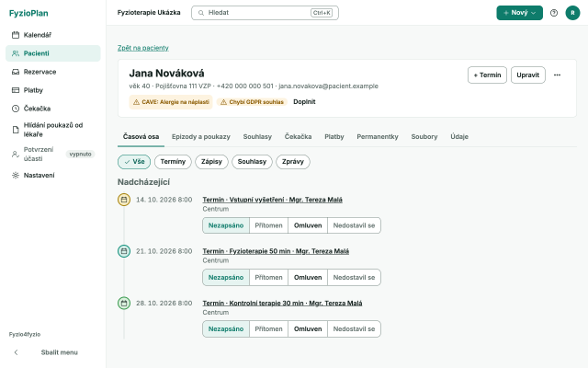Click warning icon on CAVE allergy badge
The image size is (588, 368).
point(136,102)
